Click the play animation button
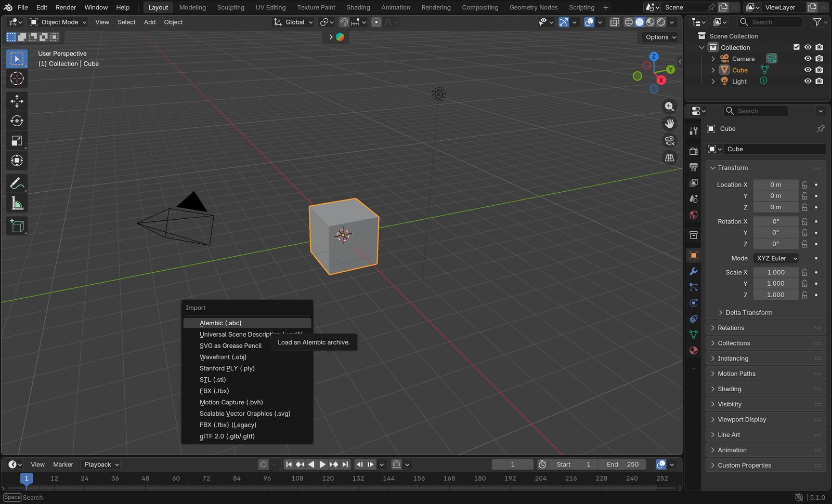This screenshot has width=832, height=504. [x=322, y=465]
